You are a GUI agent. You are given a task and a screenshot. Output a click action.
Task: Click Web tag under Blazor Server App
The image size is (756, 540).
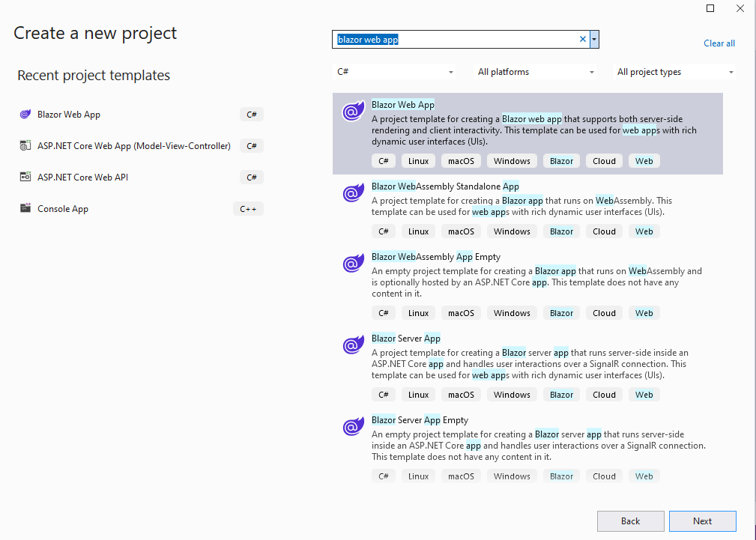(x=644, y=395)
